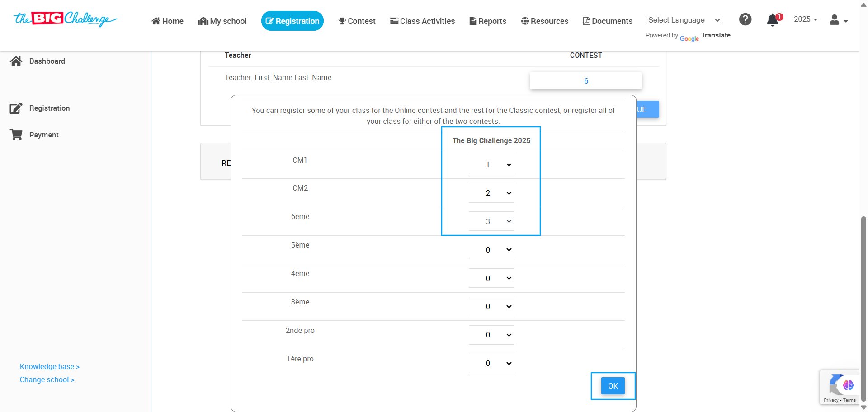868x412 pixels.
Task: Expand the Select Language dropdown
Action: click(684, 20)
